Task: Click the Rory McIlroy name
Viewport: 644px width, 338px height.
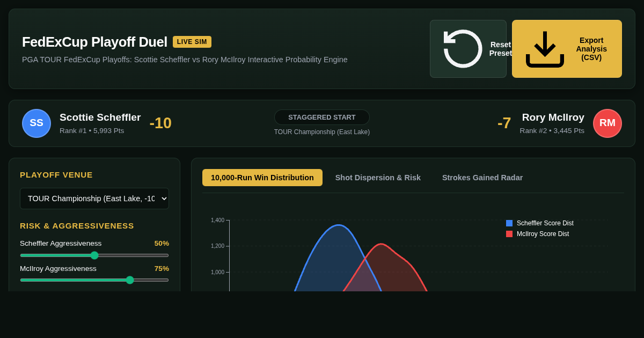Action: pos(553,117)
